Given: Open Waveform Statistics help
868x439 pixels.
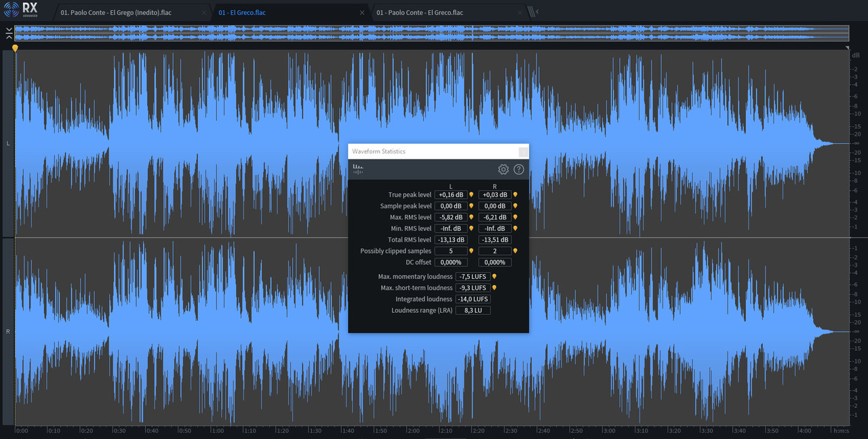Looking at the screenshot, I should pyautogui.click(x=519, y=170).
